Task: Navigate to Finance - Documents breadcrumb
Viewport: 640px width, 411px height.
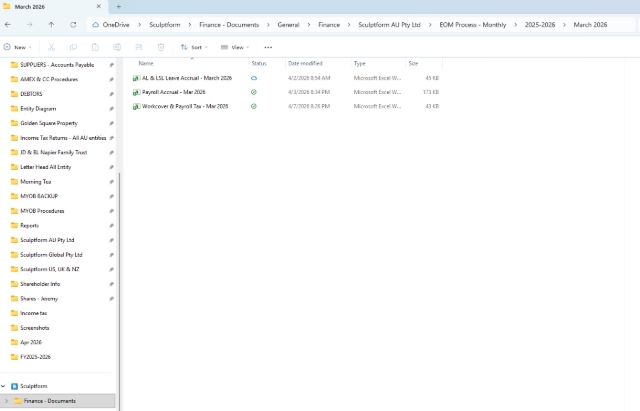Action: pyautogui.click(x=229, y=25)
